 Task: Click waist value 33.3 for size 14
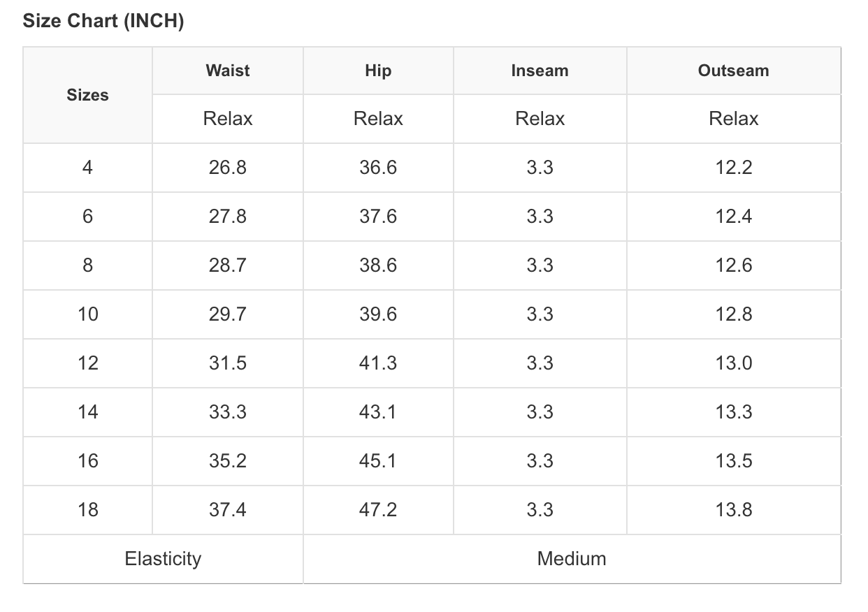228,412
